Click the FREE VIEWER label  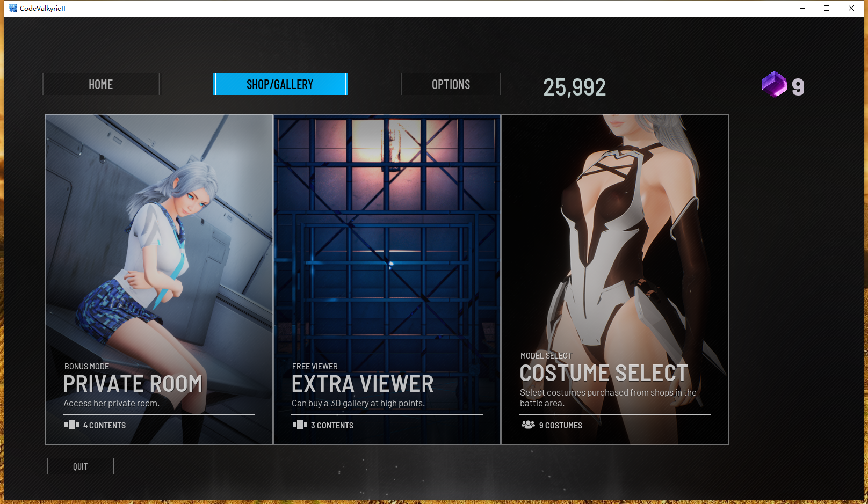315,367
